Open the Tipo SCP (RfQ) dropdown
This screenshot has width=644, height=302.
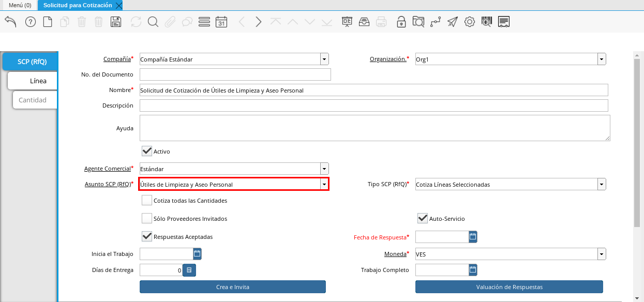602,184
